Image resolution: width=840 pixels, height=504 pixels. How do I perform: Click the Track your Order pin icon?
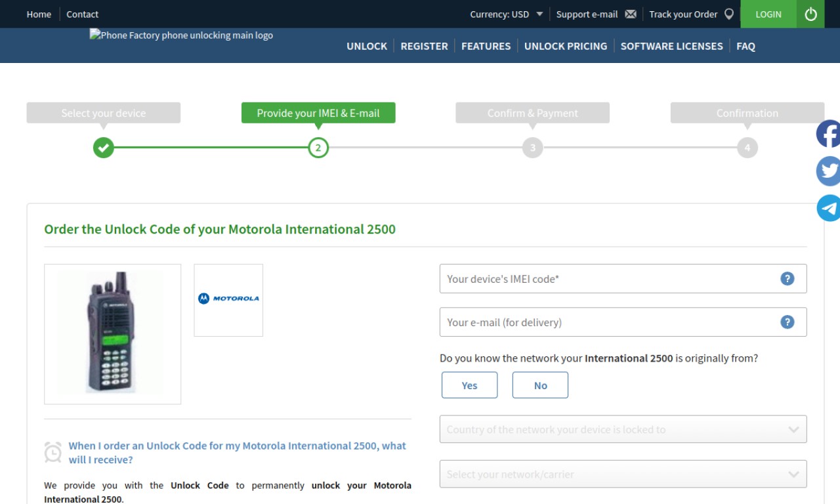click(x=728, y=14)
